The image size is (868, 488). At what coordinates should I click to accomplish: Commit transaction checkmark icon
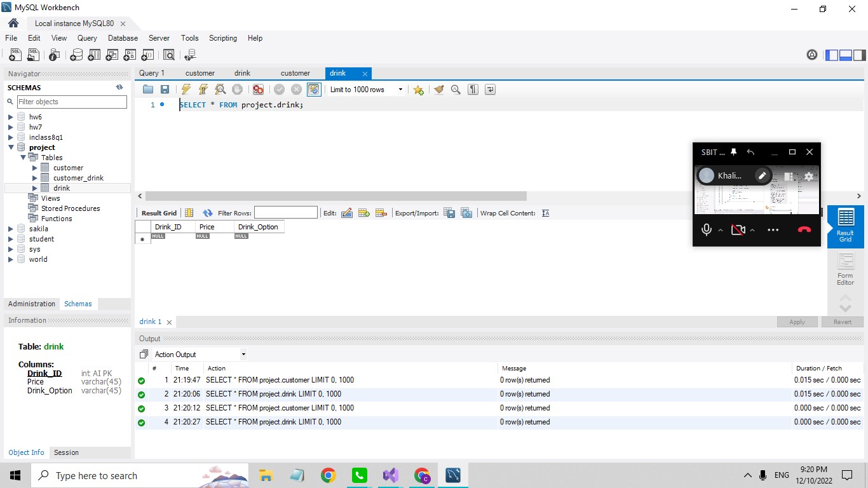tap(279, 90)
